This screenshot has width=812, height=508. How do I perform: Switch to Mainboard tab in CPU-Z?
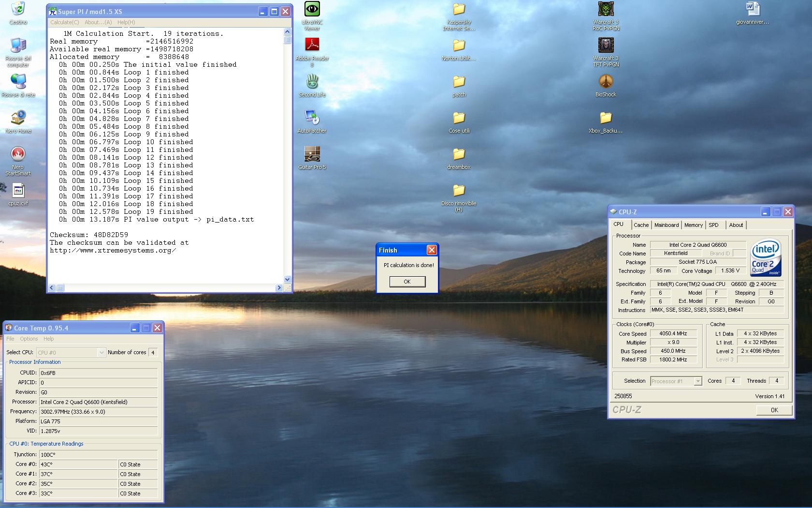(667, 225)
